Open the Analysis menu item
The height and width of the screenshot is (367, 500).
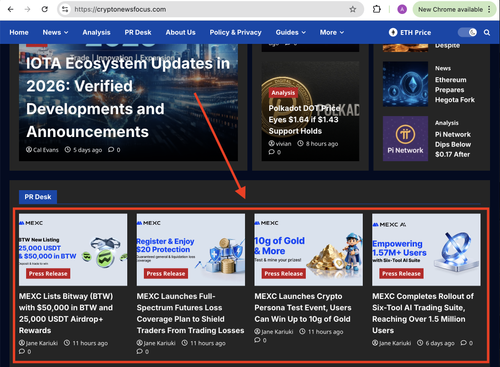pos(96,32)
